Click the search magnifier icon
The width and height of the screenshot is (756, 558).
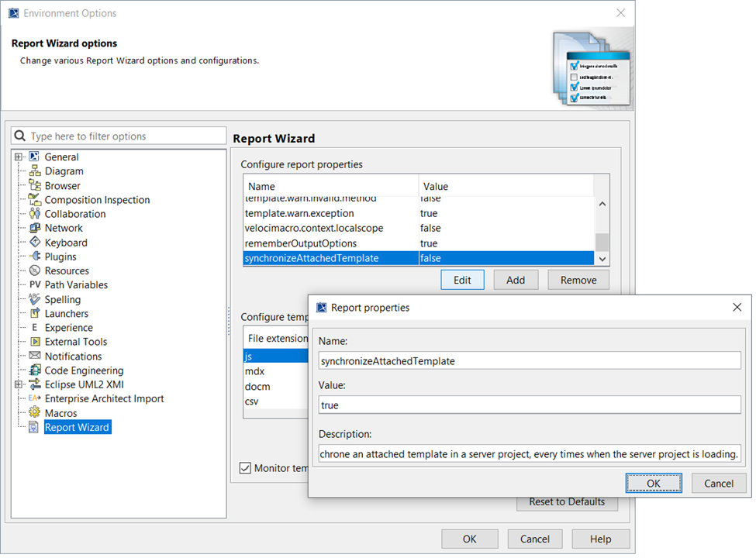[x=19, y=136]
